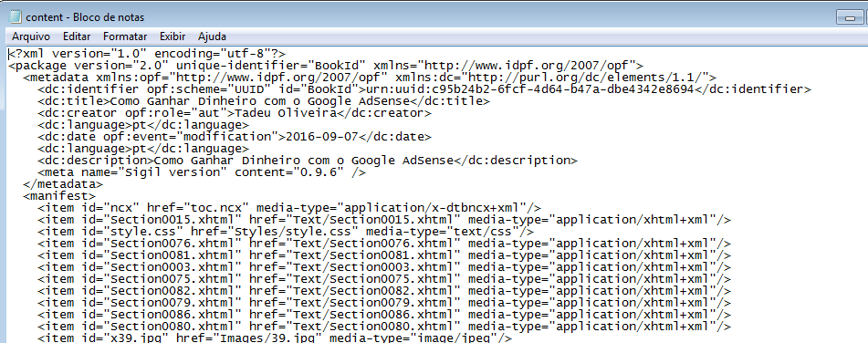Image resolution: width=868 pixels, height=343 pixels.
Task: Click the Section0015.xhtml item line
Action: 384,220
